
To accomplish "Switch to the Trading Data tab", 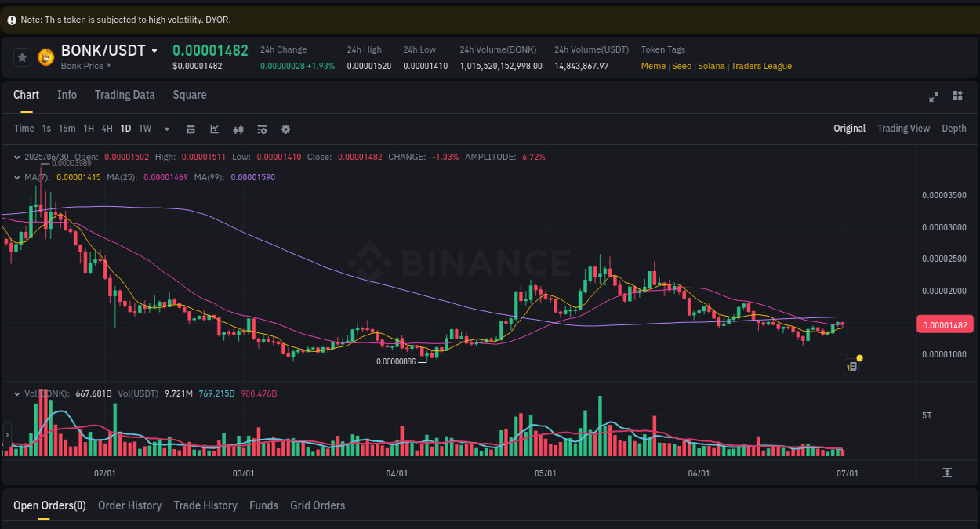I will 125,95.
